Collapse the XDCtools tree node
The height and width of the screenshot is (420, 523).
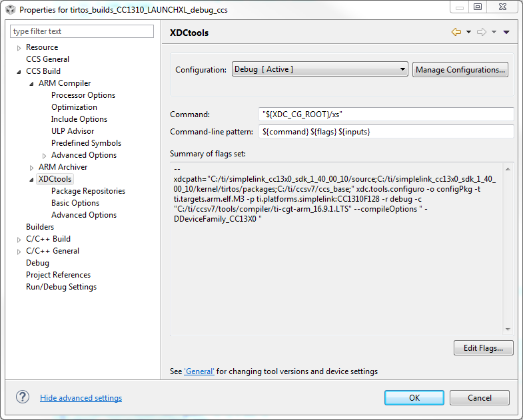pyautogui.click(x=31, y=180)
